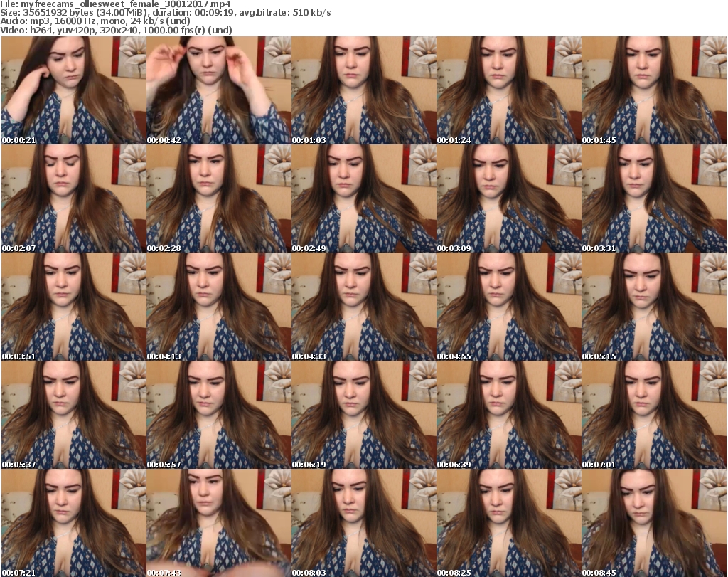
Task: Pick the thumbnail stamped 00:04:55
Action: [509, 307]
